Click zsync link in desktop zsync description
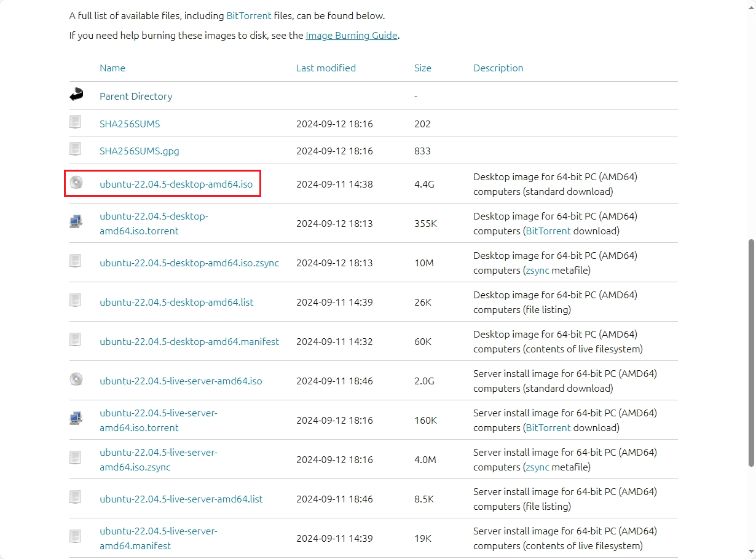 point(537,271)
